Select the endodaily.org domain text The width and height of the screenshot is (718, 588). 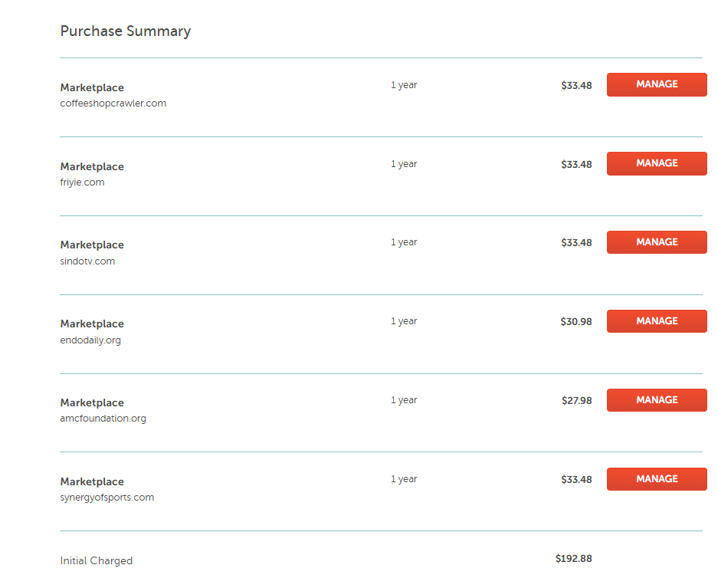tap(90, 340)
